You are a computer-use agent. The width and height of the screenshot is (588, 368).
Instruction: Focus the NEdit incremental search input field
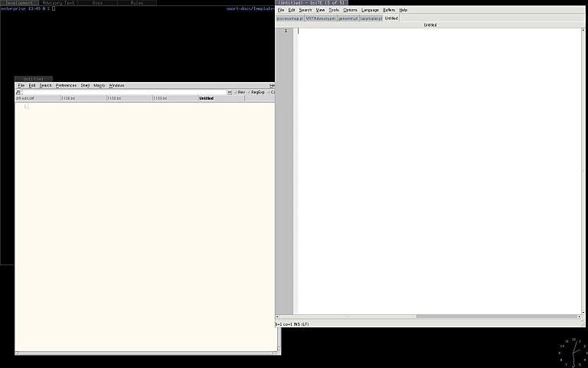point(124,92)
